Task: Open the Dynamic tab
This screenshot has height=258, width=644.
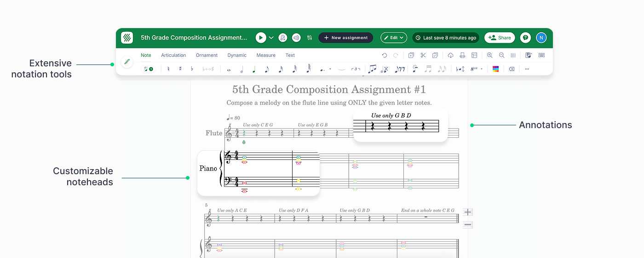Action: [x=237, y=55]
